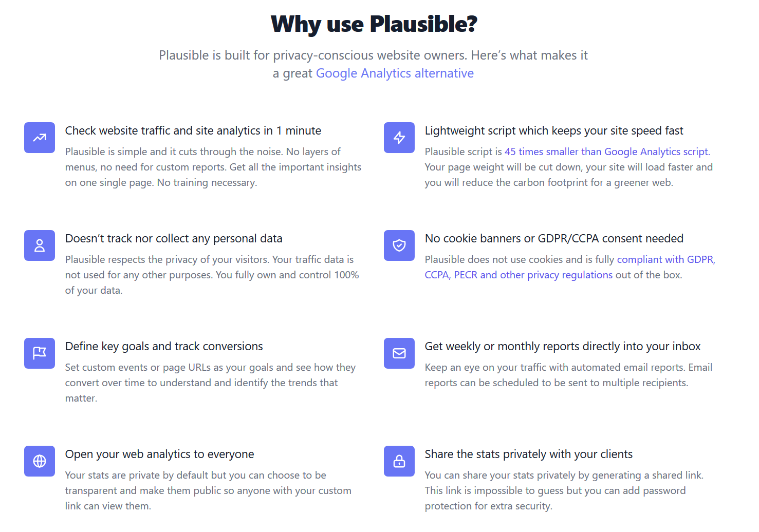Click the lightning bolt icon

399,138
